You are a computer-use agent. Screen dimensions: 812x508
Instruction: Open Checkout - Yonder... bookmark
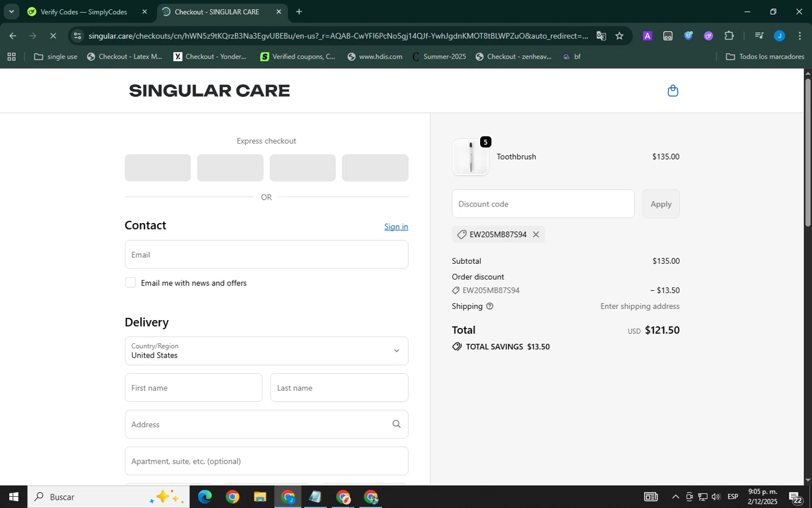click(210, 57)
